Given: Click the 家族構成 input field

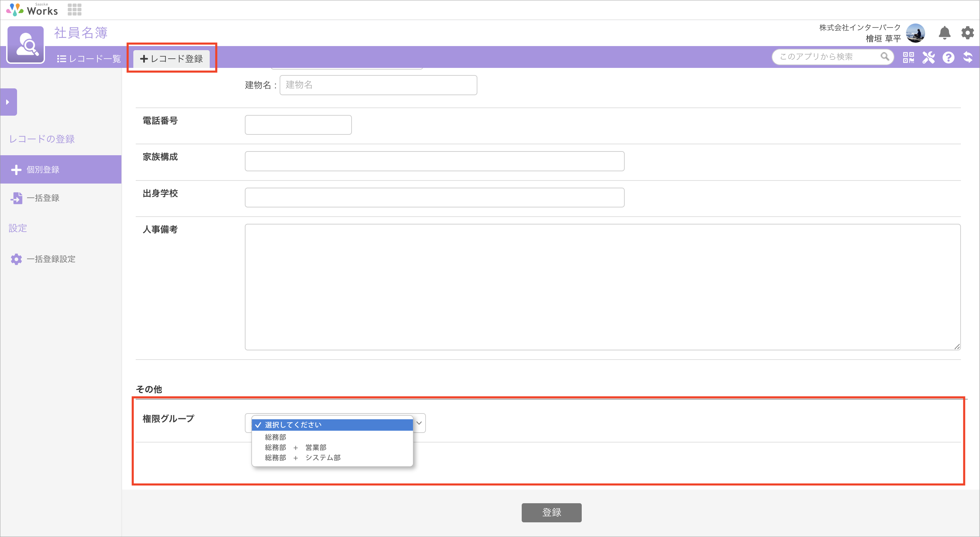Looking at the screenshot, I should (x=434, y=161).
